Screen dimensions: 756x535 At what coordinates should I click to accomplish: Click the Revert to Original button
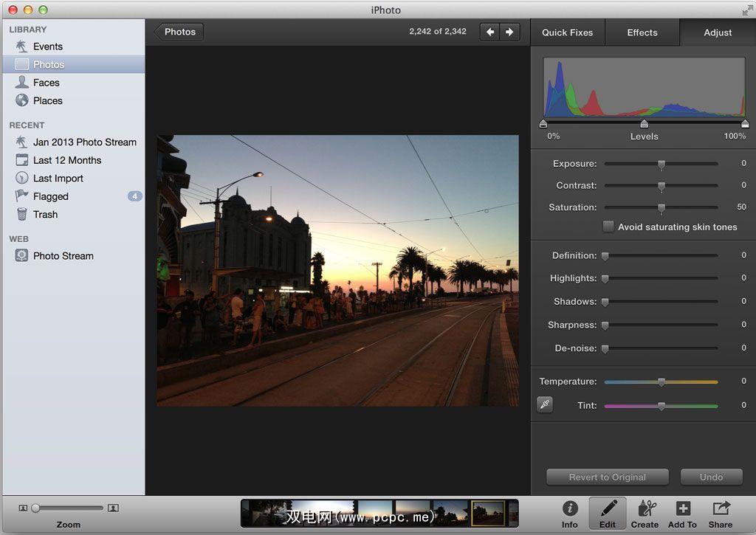coord(607,477)
